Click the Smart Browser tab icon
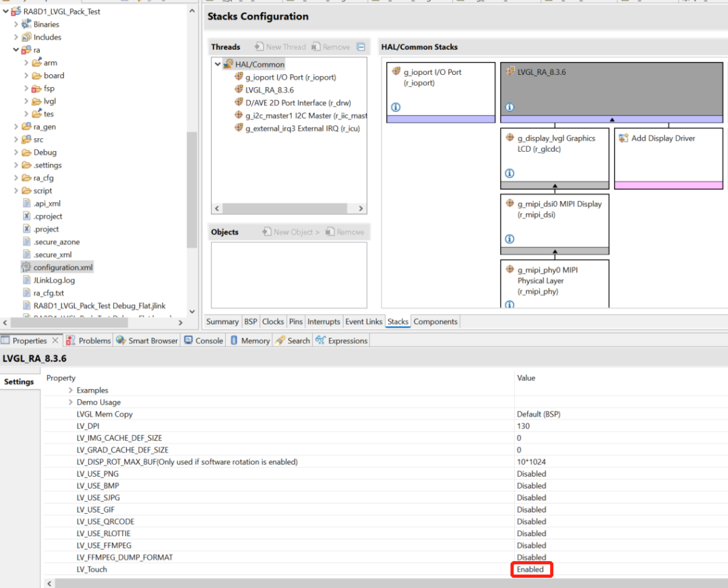 (121, 341)
